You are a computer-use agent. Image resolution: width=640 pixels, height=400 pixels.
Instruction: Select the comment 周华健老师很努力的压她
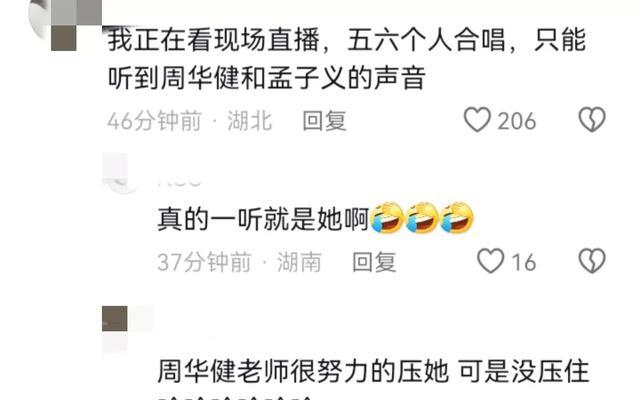[373, 371]
